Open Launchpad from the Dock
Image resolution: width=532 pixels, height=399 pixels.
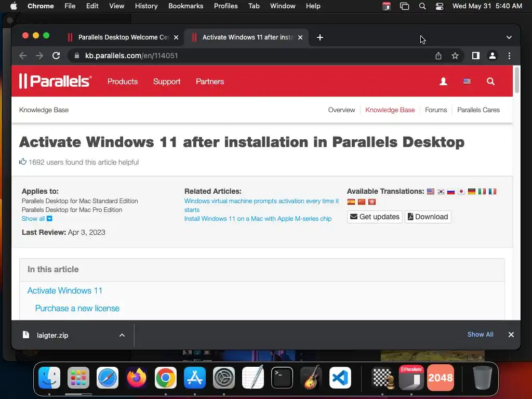point(78,378)
